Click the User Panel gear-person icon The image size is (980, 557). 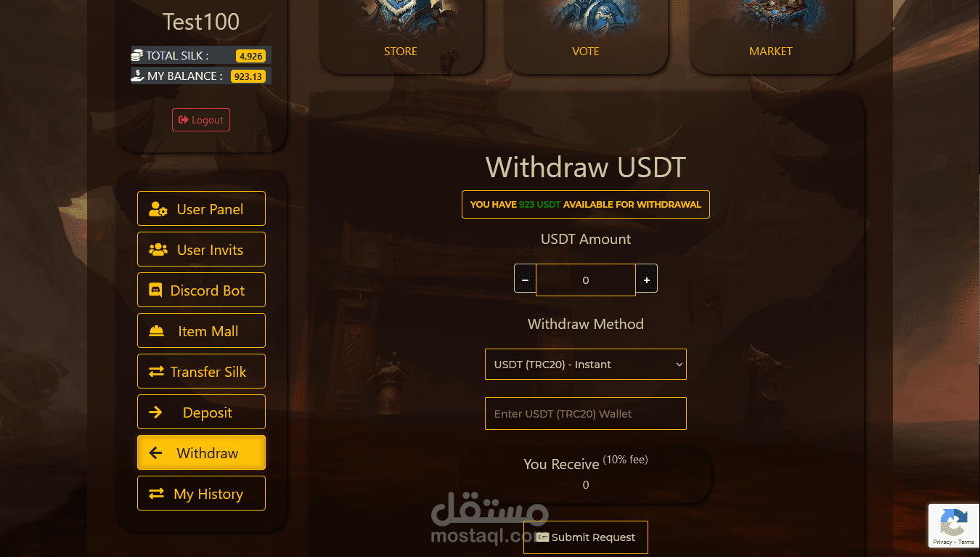click(158, 209)
